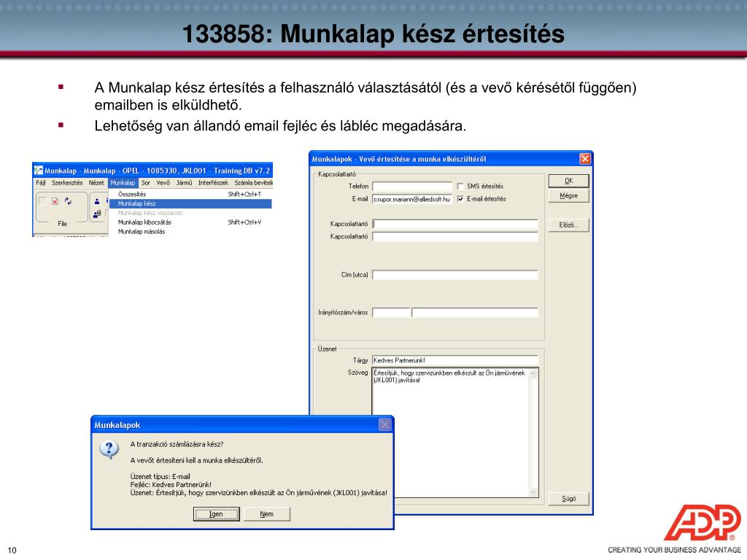Open the Interfészek menu

214,183
